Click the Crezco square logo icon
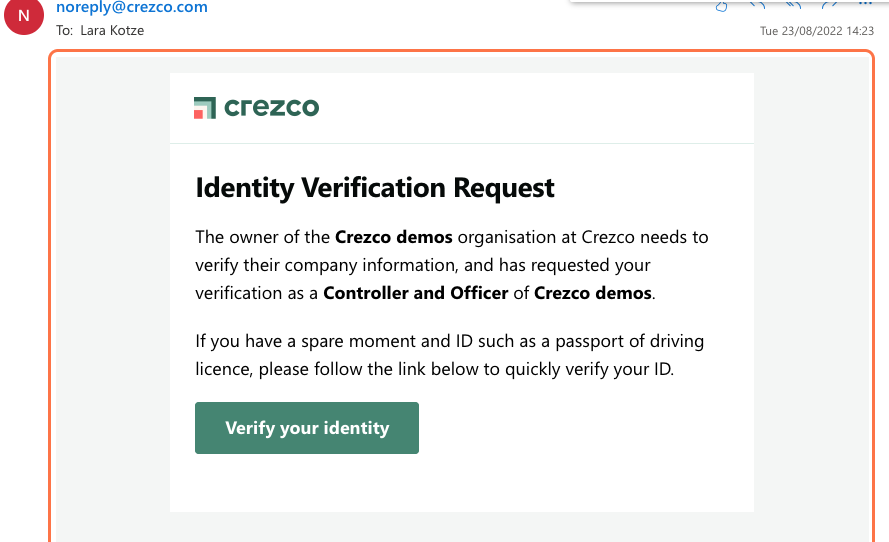889x542 pixels. point(205,108)
